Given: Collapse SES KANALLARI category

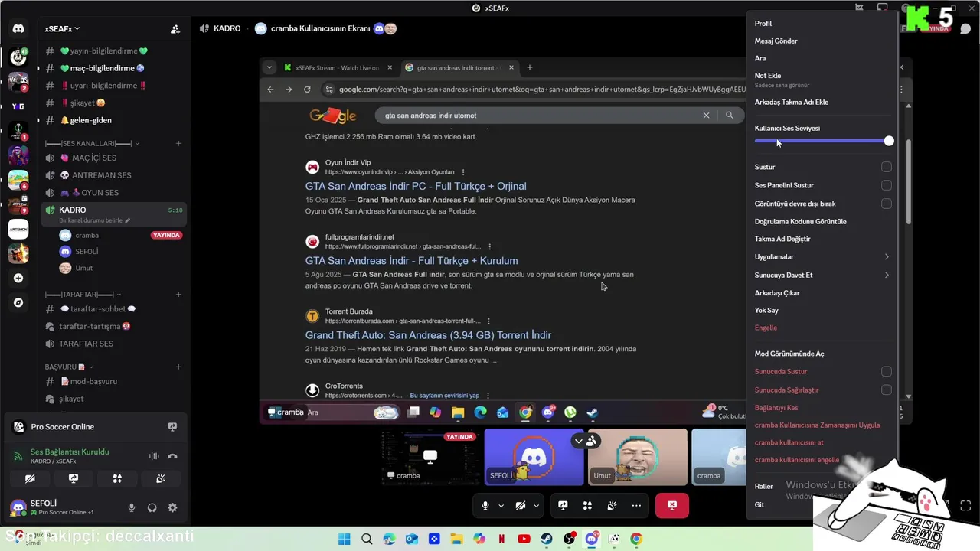Looking at the screenshot, I should pos(92,143).
